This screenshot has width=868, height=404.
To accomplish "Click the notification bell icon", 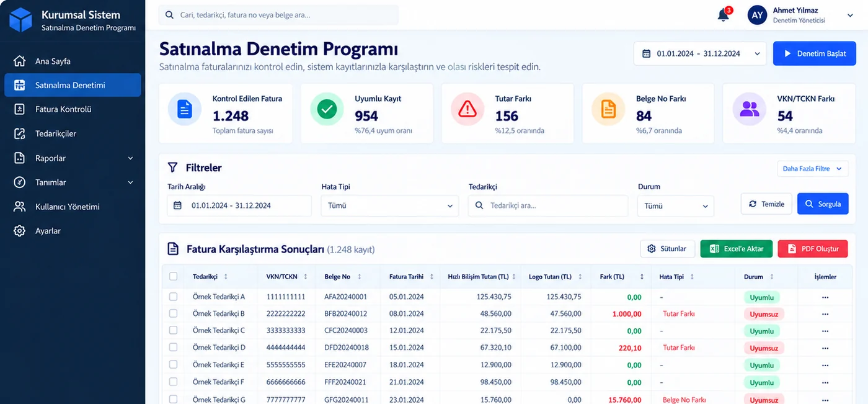I will coord(723,16).
